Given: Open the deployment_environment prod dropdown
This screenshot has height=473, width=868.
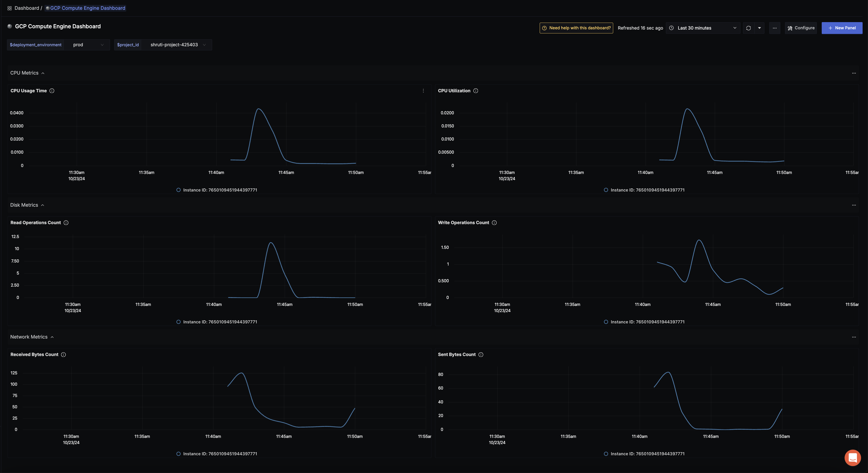Looking at the screenshot, I should pyautogui.click(x=87, y=45).
